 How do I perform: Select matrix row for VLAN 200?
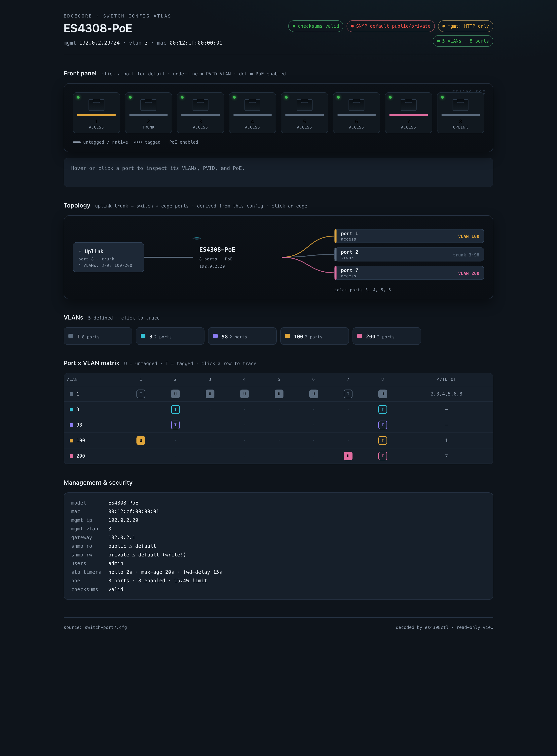(x=278, y=456)
